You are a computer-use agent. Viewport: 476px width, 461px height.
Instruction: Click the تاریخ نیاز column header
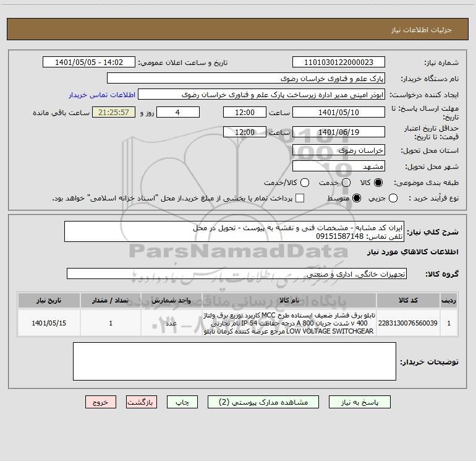[x=49, y=300]
